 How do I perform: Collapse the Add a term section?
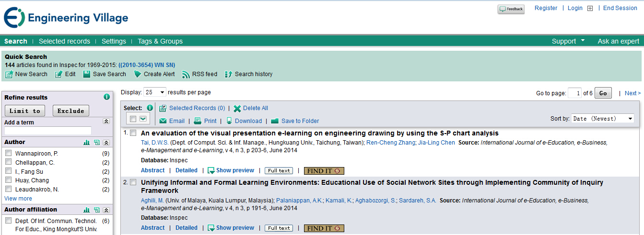point(106,122)
